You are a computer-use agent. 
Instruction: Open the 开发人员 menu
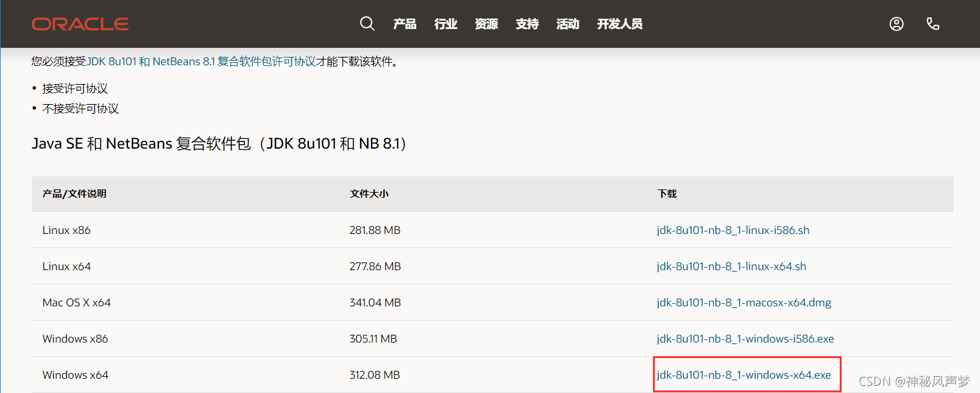(620, 24)
